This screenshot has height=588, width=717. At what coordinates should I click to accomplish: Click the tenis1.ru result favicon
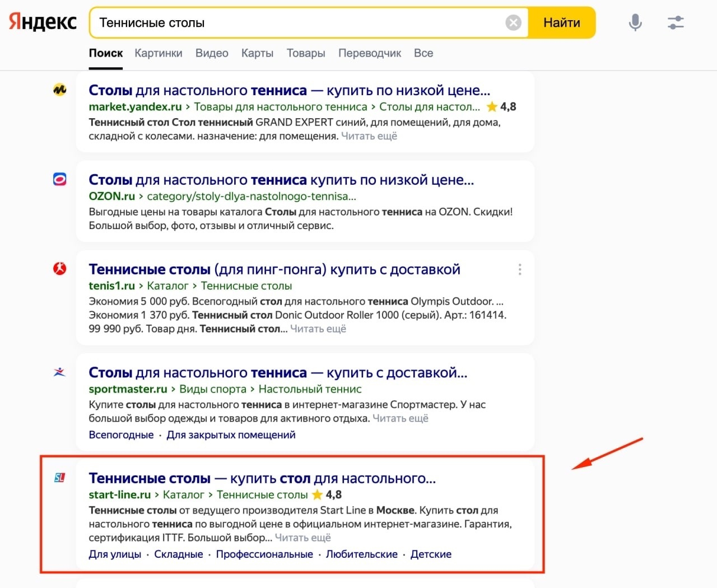pyautogui.click(x=60, y=269)
